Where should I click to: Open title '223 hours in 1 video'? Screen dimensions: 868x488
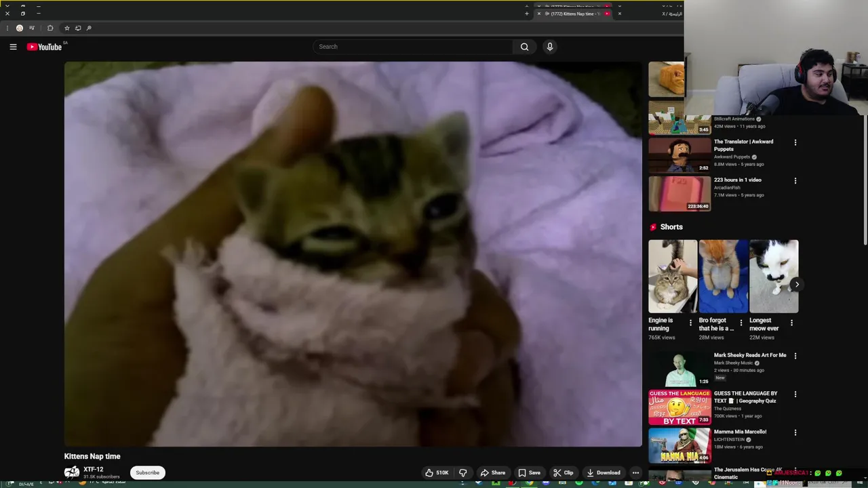pyautogui.click(x=737, y=180)
